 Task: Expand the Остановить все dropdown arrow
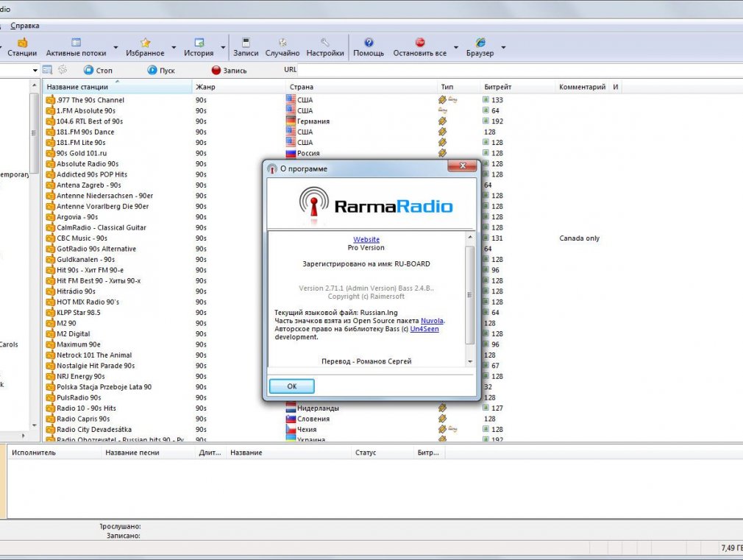(456, 47)
